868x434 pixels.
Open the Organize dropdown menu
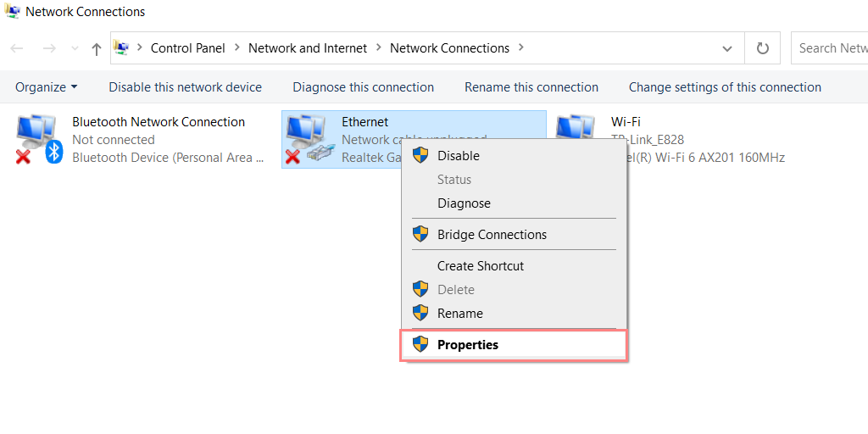[x=47, y=87]
